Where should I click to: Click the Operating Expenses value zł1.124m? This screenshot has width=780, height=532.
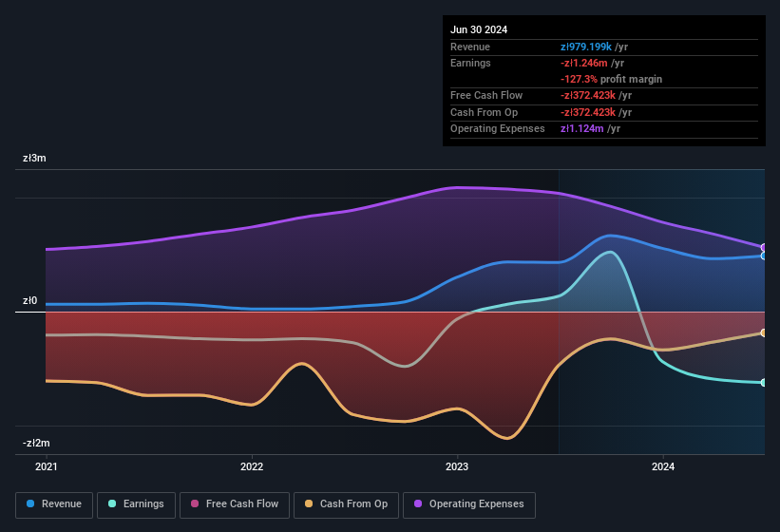click(582, 129)
